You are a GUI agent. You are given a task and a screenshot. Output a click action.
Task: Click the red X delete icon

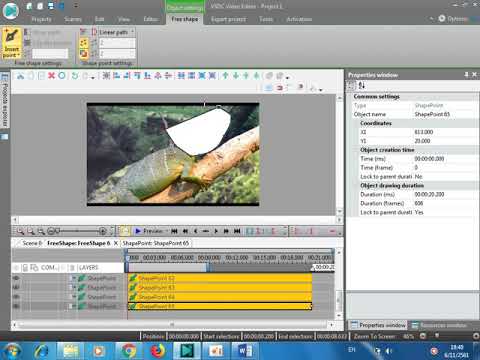click(51, 76)
